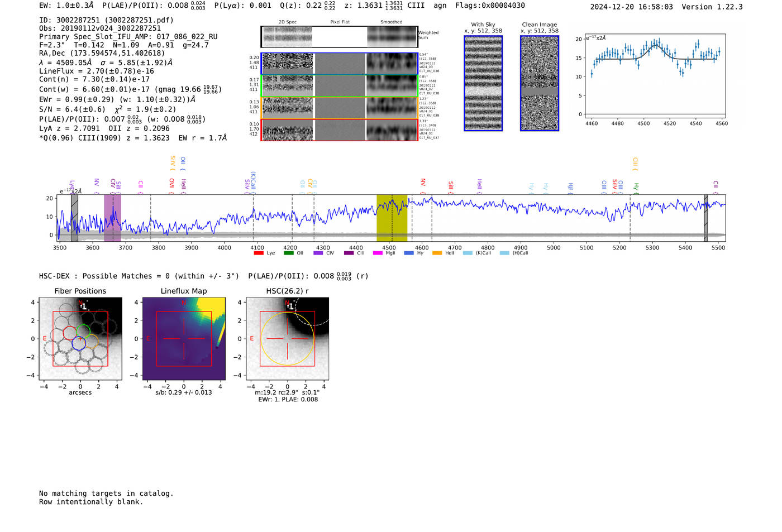Click the orange HeII legend swatch

pos(437,253)
